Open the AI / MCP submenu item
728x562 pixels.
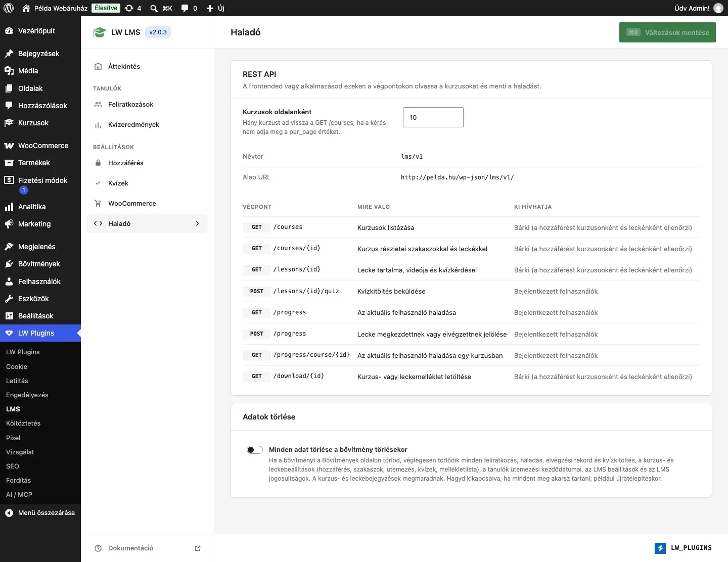[x=19, y=494]
